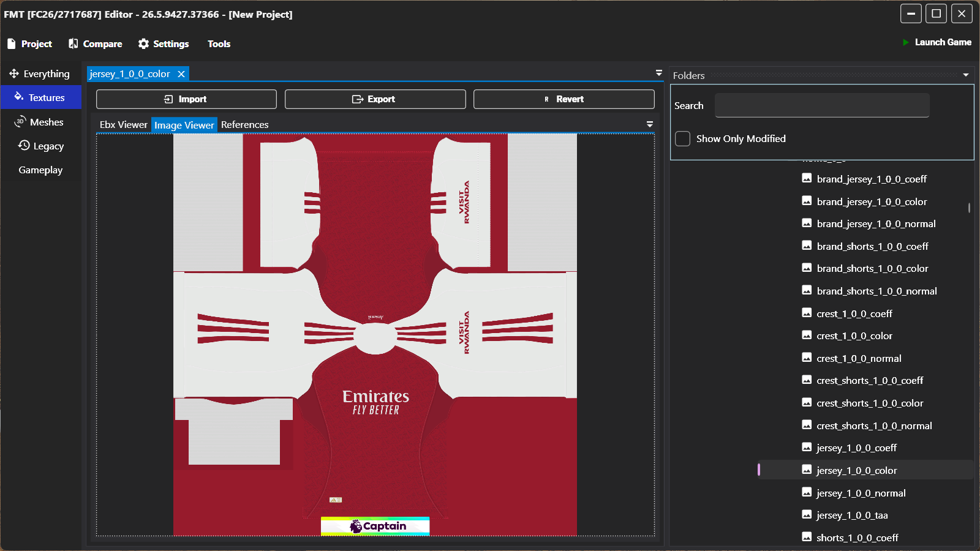The width and height of the screenshot is (980, 551).
Task: Select the Meshes 3D icon
Action: 20,122
